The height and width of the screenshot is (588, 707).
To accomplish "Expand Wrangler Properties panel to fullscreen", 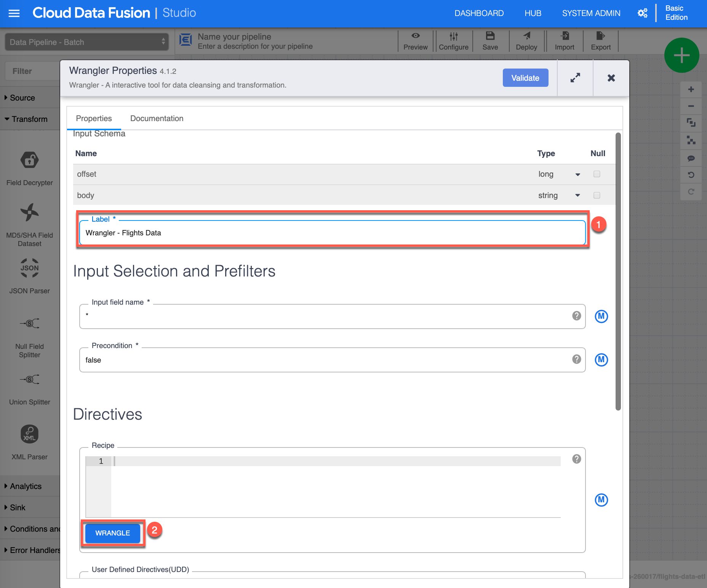I will [575, 78].
